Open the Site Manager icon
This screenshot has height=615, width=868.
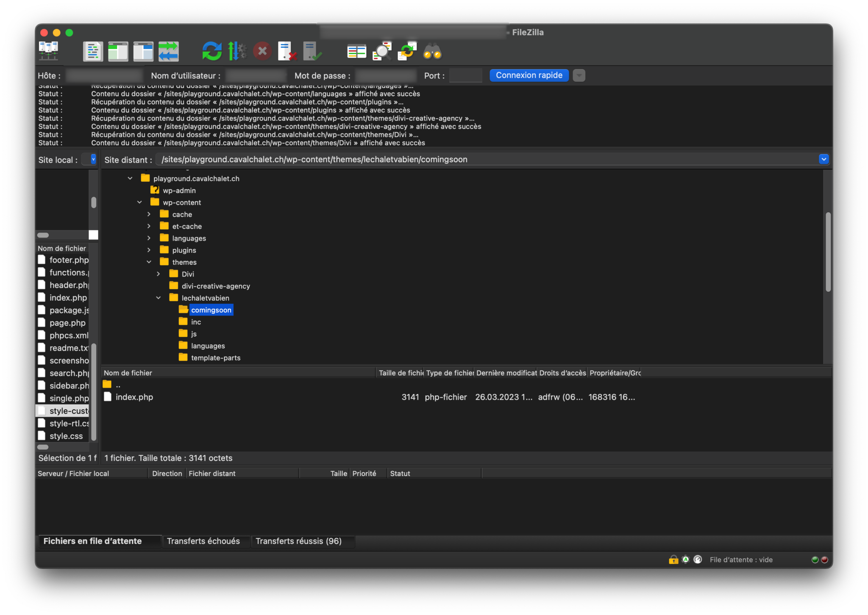pyautogui.click(x=48, y=51)
